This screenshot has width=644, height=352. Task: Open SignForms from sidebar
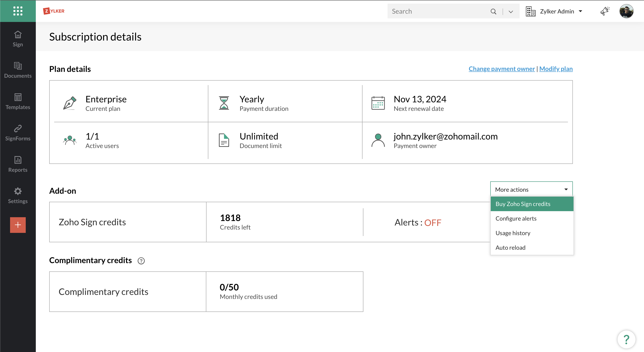point(18,133)
